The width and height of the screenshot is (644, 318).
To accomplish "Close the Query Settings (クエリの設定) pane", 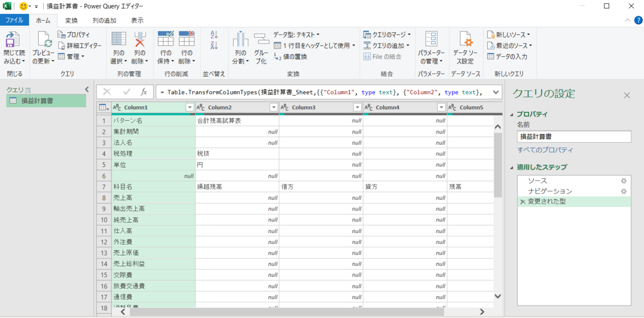I will pyautogui.click(x=626, y=95).
